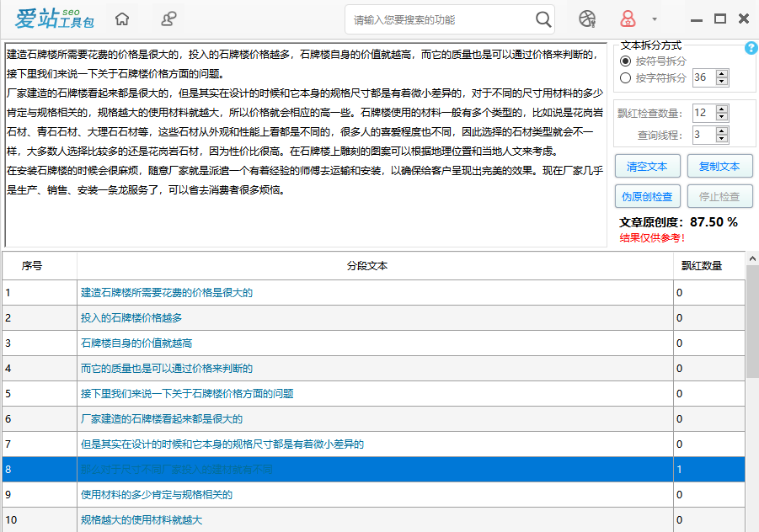Open link 投入的石牌楼价格越多

(x=131, y=317)
